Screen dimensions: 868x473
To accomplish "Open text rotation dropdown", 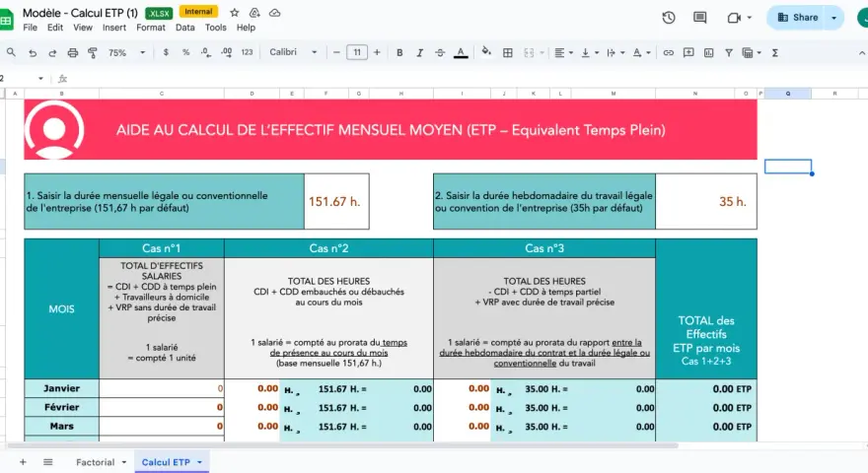I will point(641,52).
